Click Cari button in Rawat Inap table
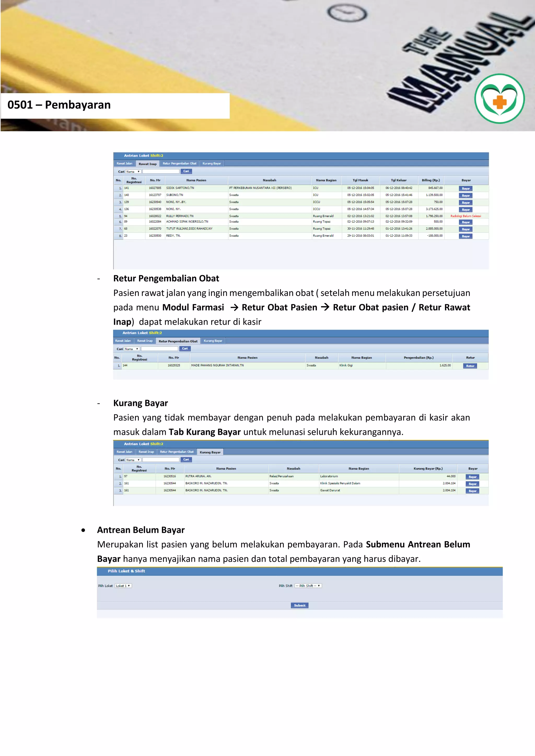Viewport: 535px width, 756px height. click(186, 171)
